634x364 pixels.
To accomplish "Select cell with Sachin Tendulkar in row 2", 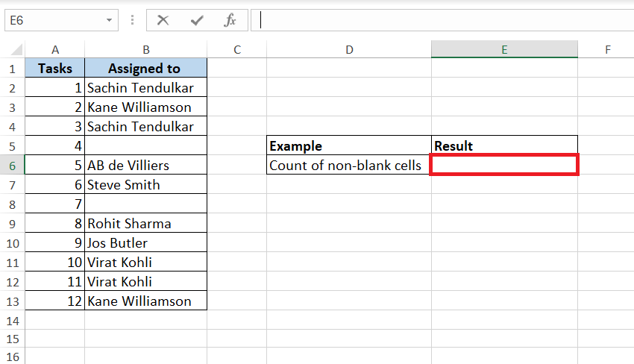I will [x=146, y=87].
